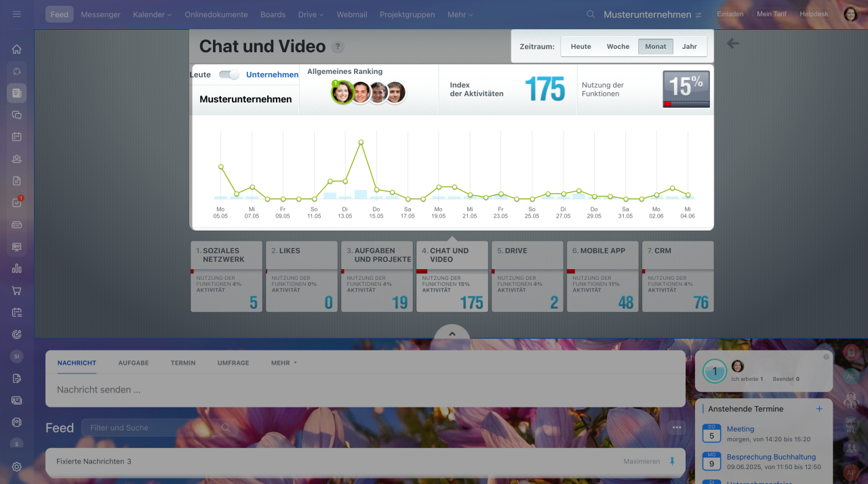Click the 15% Nutzung der Funktionen gauge

coord(686,89)
